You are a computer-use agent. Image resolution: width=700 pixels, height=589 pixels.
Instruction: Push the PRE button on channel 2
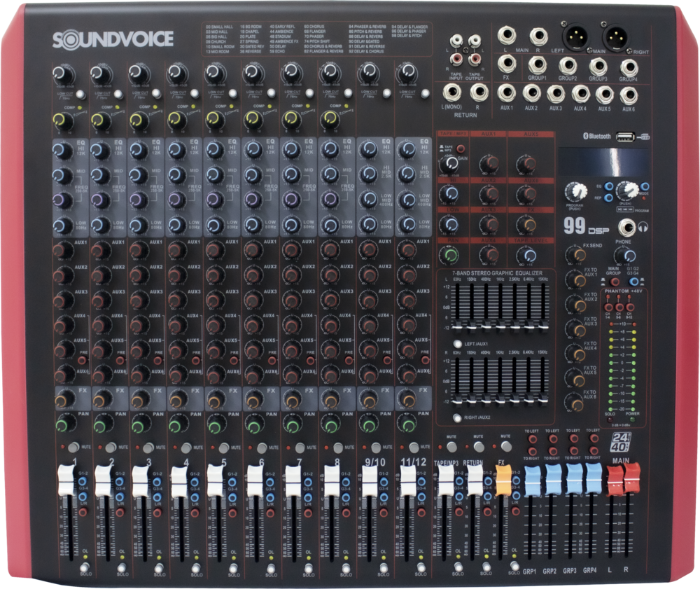120,360
